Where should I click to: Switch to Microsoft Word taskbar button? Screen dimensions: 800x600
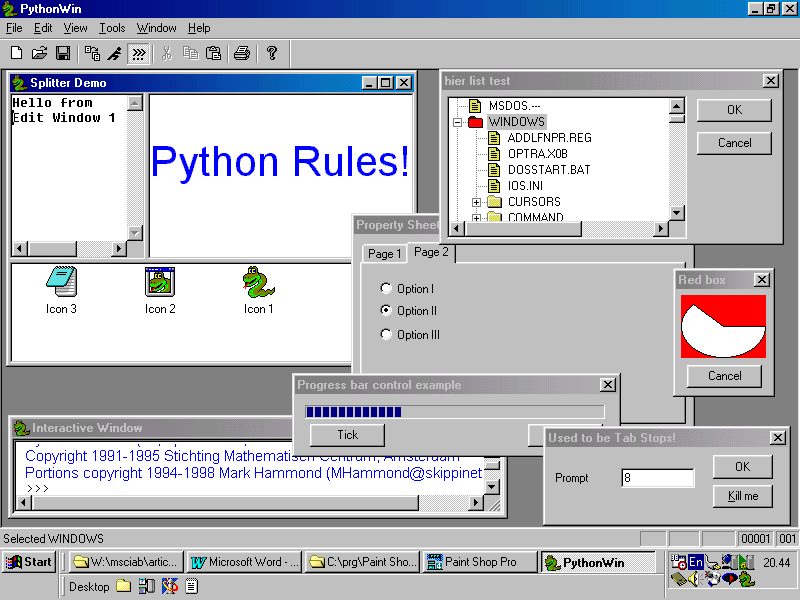[x=244, y=562]
